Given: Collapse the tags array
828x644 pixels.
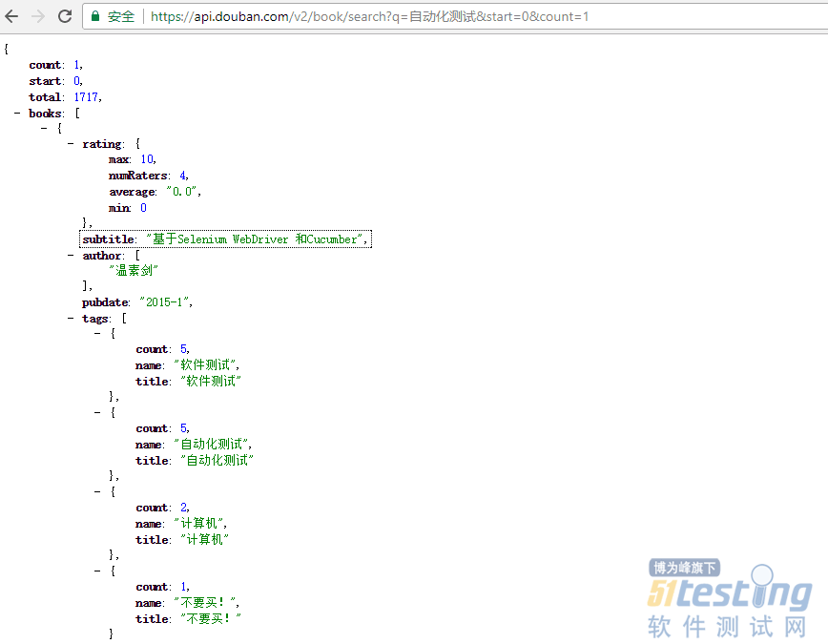Looking at the screenshot, I should coord(71,318).
